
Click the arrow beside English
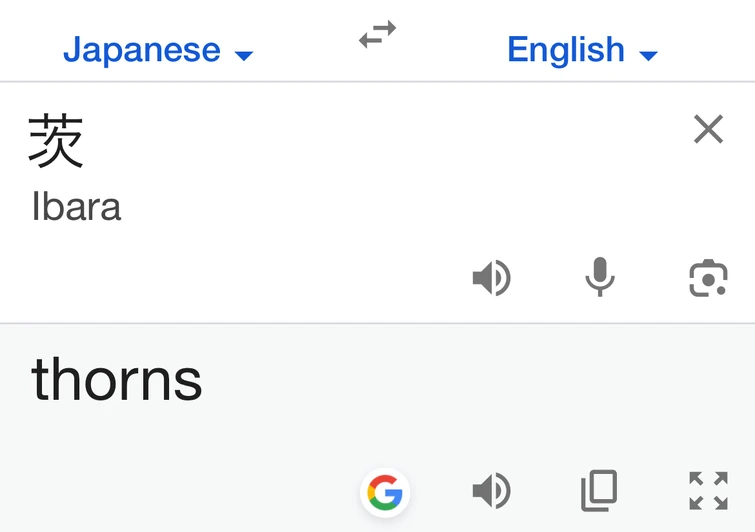648,55
